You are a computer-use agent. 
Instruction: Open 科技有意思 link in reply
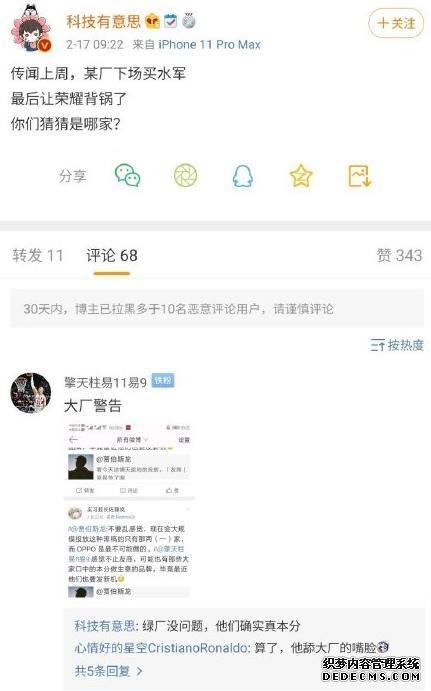click(104, 625)
